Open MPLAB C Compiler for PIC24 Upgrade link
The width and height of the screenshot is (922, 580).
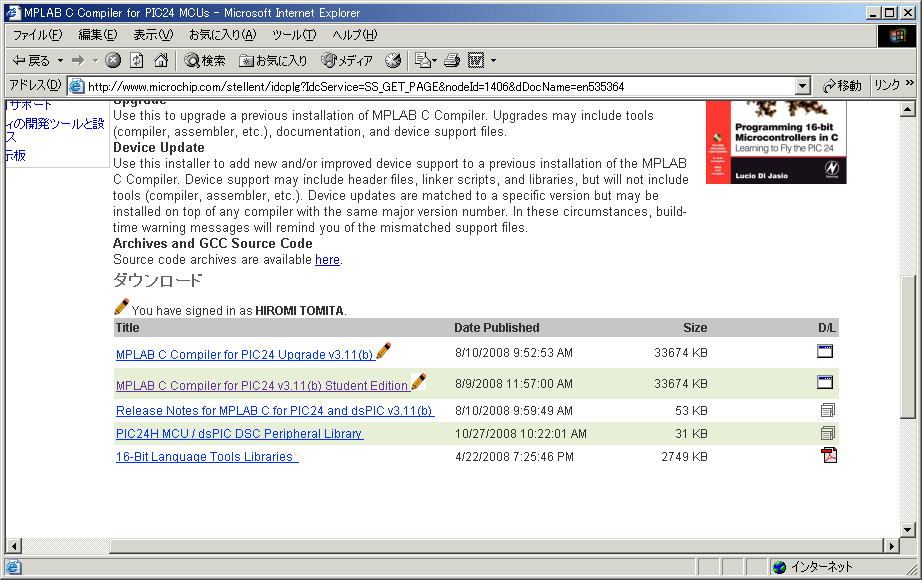pyautogui.click(x=245, y=355)
